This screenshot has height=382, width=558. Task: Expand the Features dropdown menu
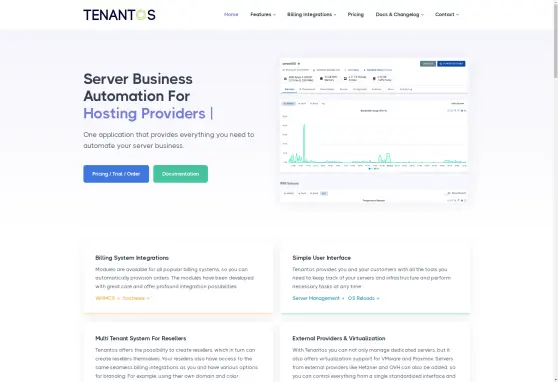(263, 15)
